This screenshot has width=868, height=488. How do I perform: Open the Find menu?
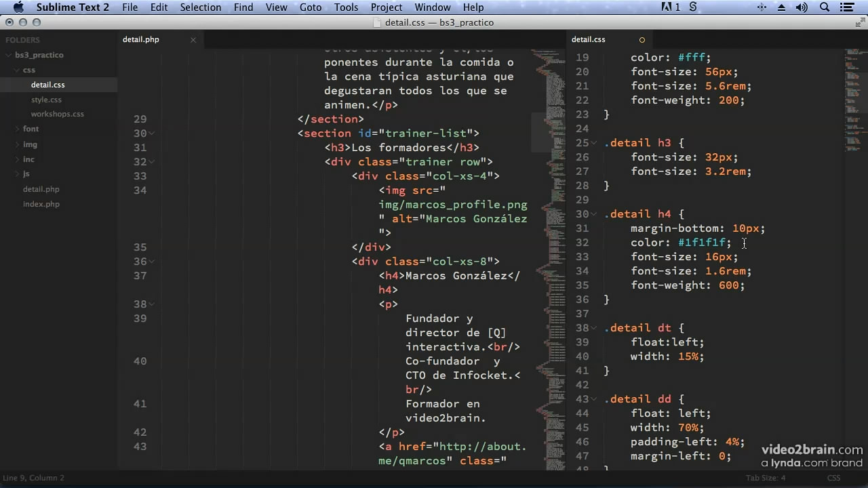click(243, 7)
